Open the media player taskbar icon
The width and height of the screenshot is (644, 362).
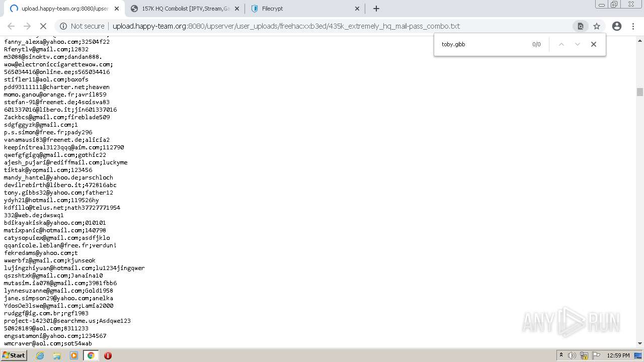click(x=74, y=355)
